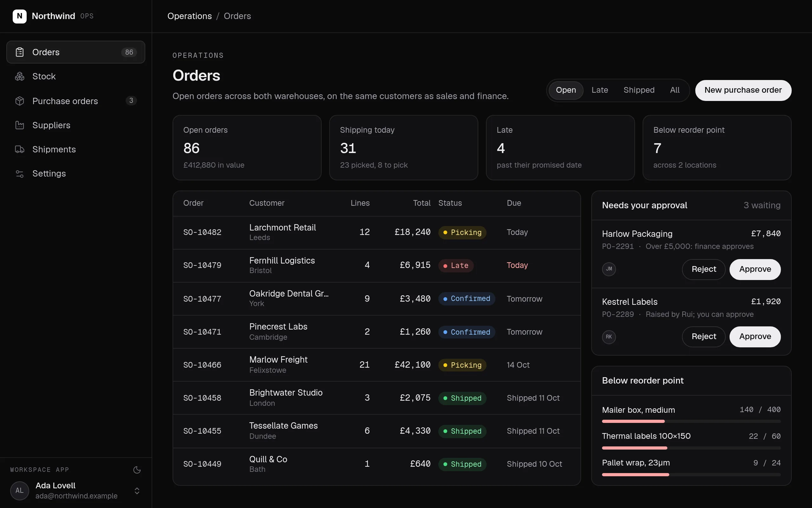Click the AL user avatar
The image size is (812, 508).
pyautogui.click(x=19, y=491)
